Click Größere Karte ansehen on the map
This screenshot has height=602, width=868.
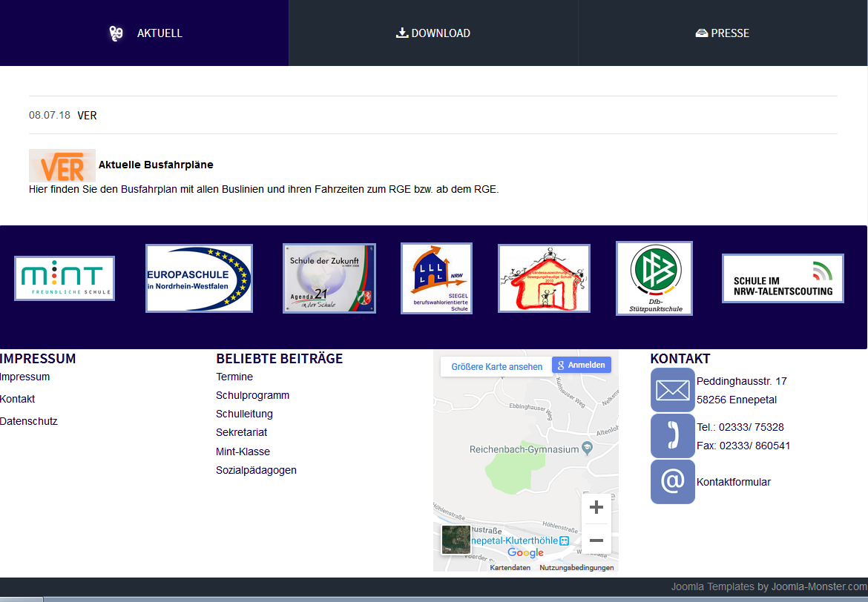(496, 367)
